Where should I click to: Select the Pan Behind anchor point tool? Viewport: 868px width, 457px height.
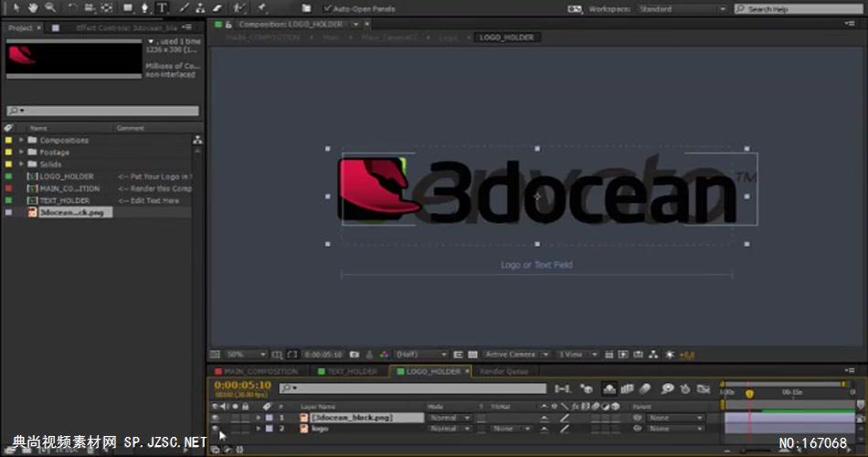[107, 7]
